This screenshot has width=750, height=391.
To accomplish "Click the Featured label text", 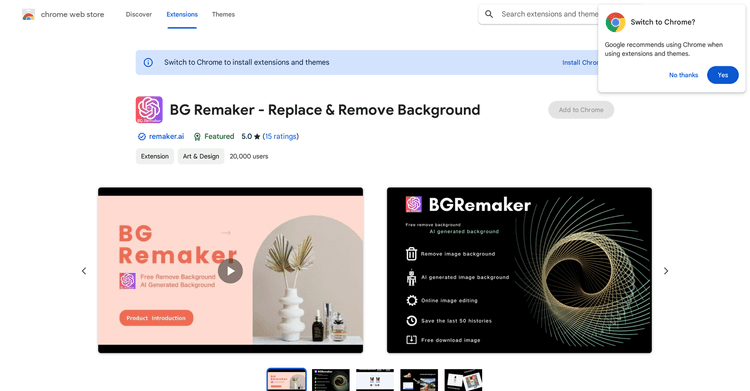I will [219, 137].
